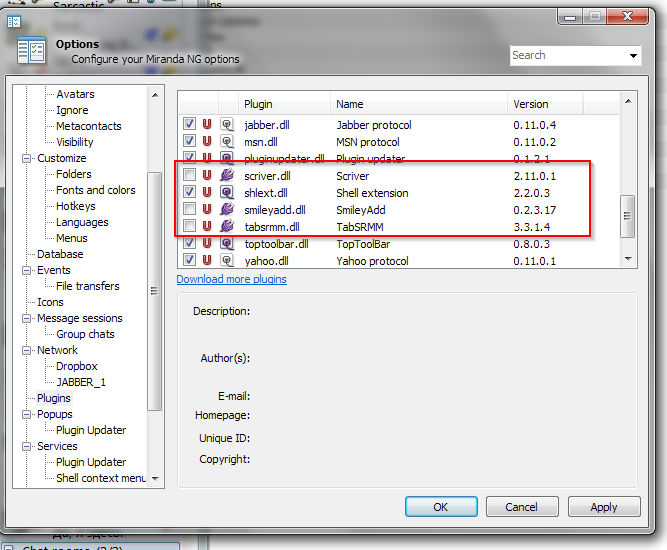This screenshot has width=667, height=550.
Task: Click the version 0.2.3.17 cell
Action: [534, 210]
